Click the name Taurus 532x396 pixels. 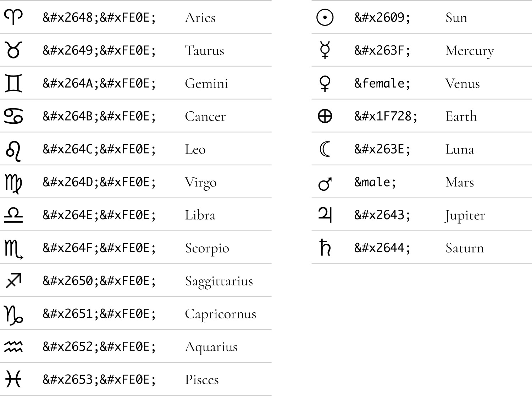point(205,51)
